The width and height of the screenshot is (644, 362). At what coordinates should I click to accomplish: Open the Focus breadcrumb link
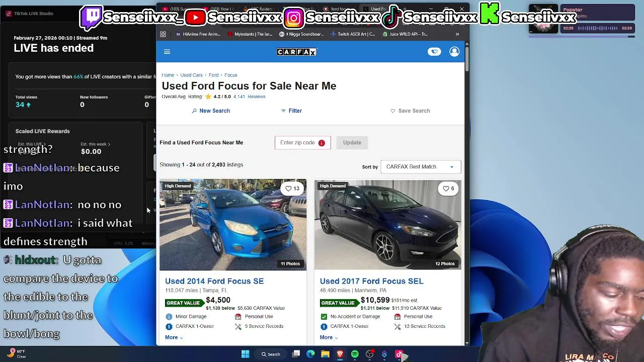230,75
